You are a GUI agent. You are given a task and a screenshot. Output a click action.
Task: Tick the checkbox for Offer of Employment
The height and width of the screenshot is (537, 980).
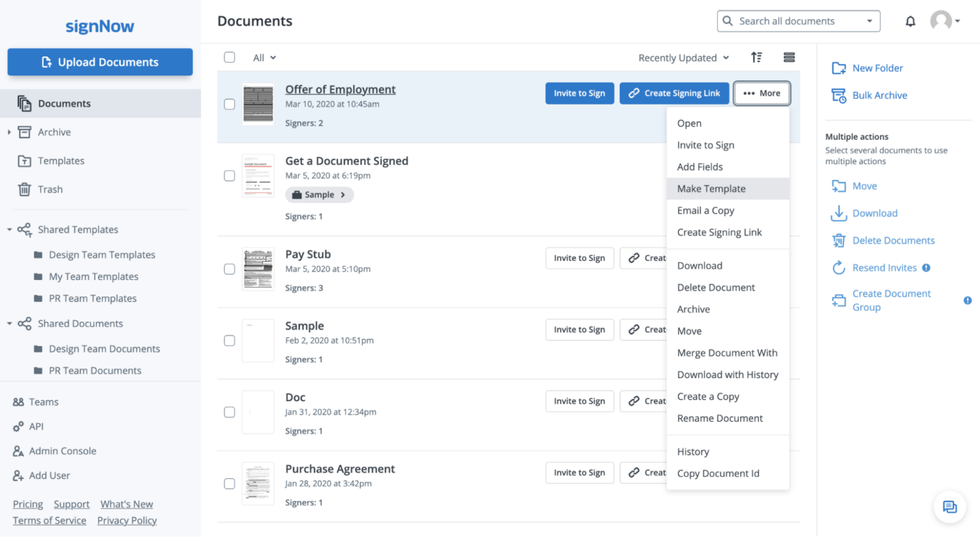point(229,104)
